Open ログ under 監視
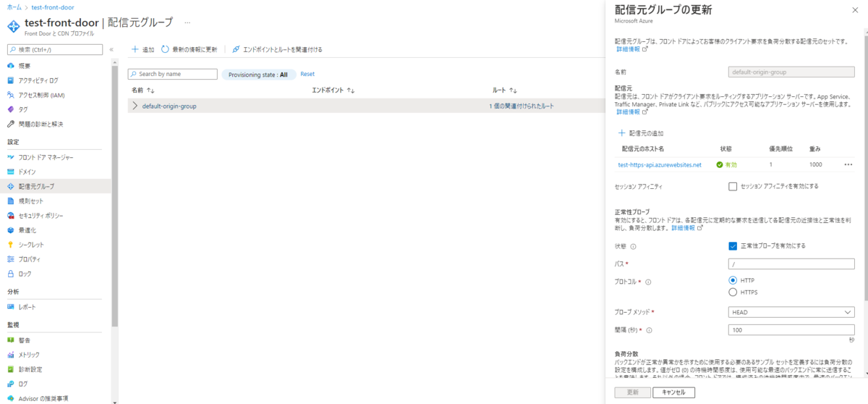 coord(23,384)
